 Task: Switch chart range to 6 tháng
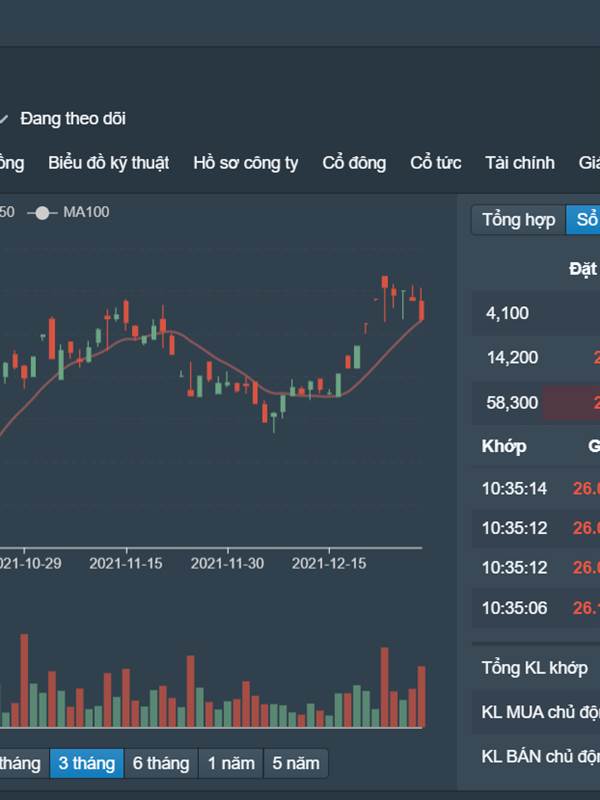tap(160, 763)
